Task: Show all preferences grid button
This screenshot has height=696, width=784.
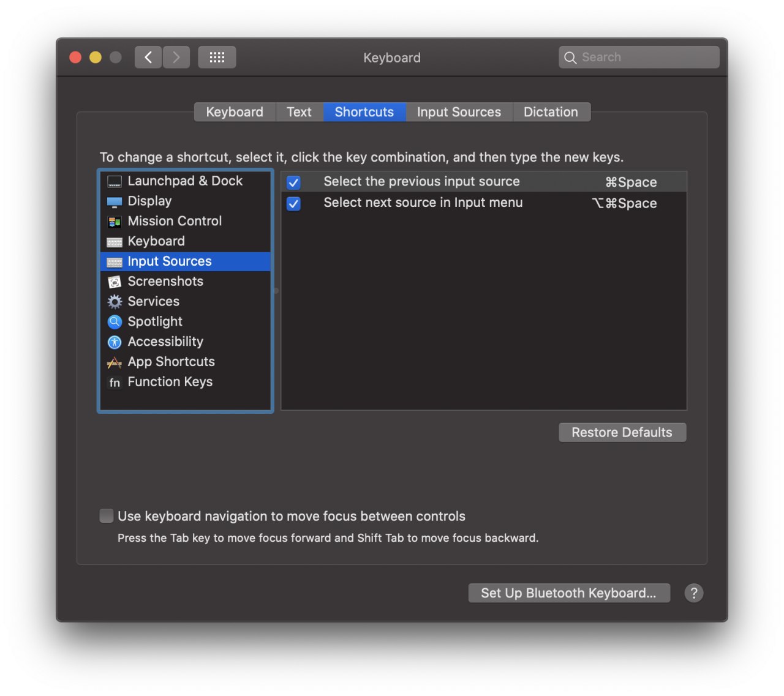Action: pyautogui.click(x=217, y=58)
